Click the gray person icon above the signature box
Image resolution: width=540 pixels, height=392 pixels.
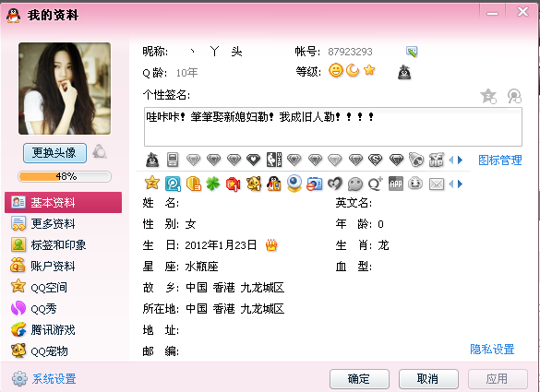click(x=514, y=96)
